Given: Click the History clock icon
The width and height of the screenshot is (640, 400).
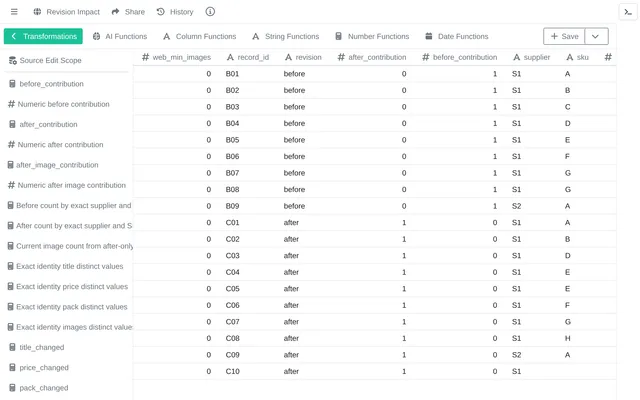Looking at the screenshot, I should point(161,12).
